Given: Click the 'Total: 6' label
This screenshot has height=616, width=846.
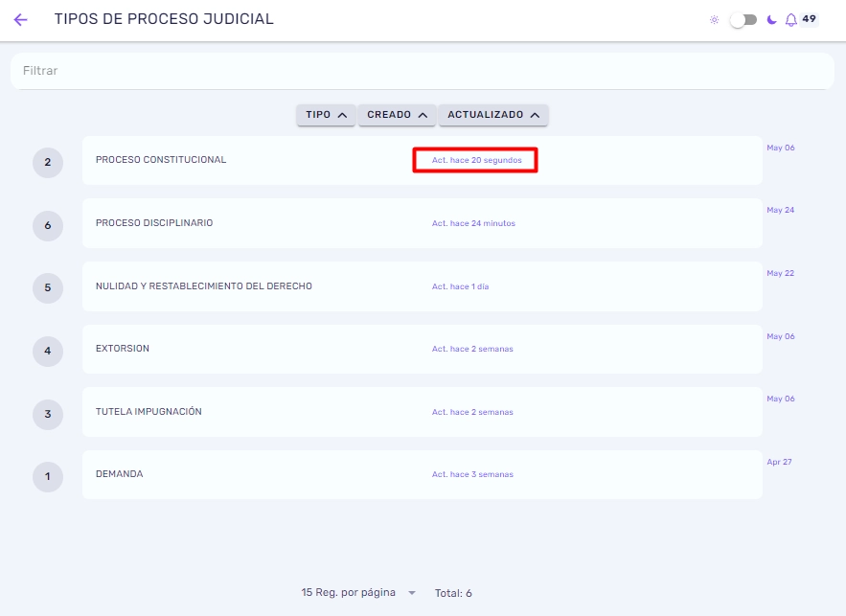Looking at the screenshot, I should [x=453, y=593].
